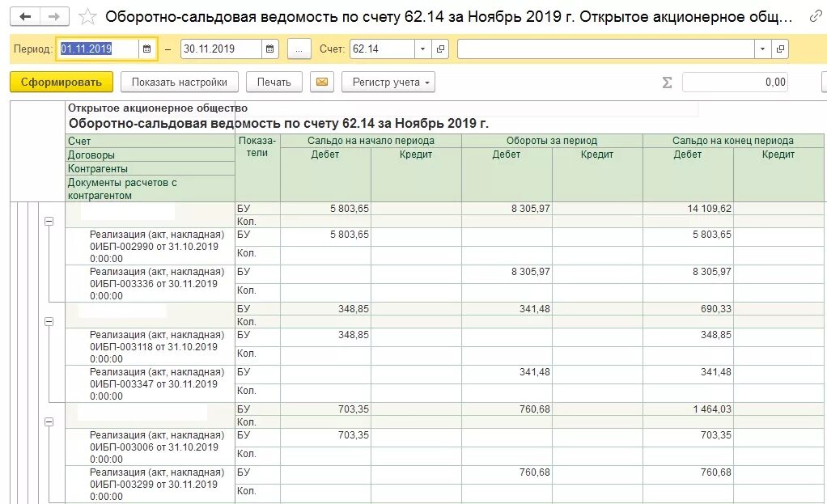827x504 pixels.
Task: Open period selection ellipsis button
Action: (299, 49)
